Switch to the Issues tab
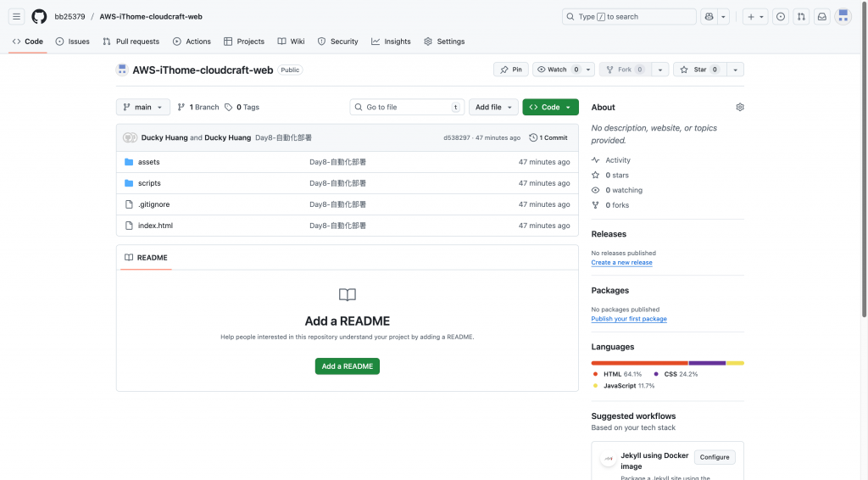This screenshot has height=480, width=868. pyautogui.click(x=73, y=42)
